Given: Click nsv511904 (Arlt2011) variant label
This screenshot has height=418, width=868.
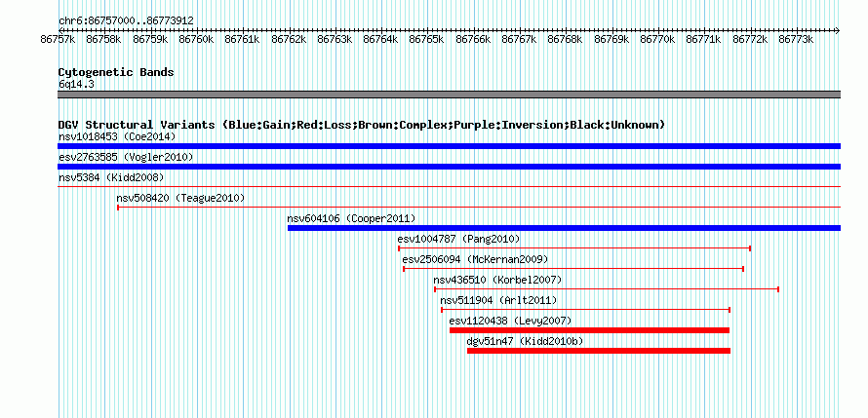Looking at the screenshot, I should point(498,300).
